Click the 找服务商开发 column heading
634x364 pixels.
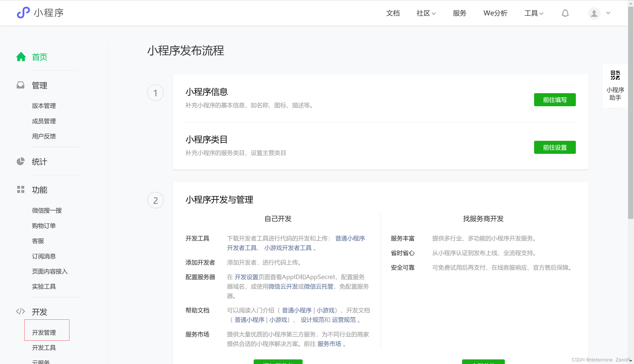[483, 219]
